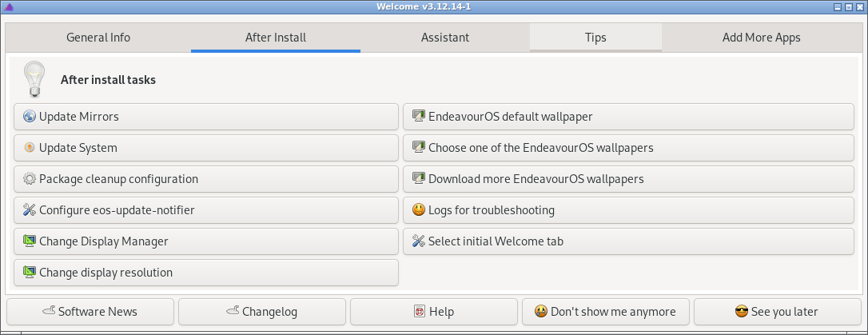Click the monitor icon on Change display resolution
Screen dimensions: 868x335
click(30, 273)
